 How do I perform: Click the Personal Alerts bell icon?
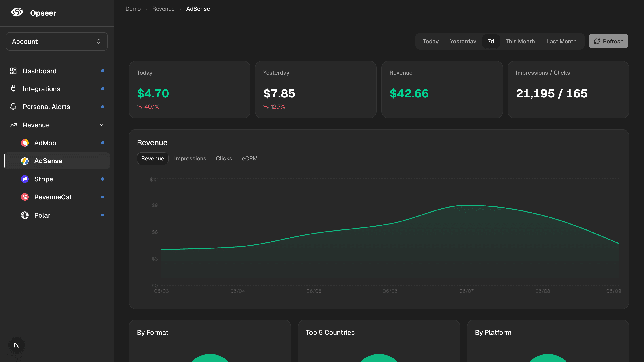[x=13, y=107]
